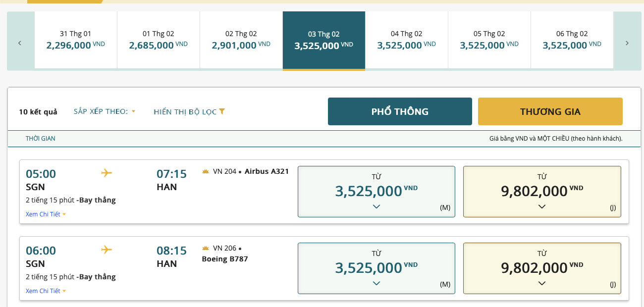Show later dates with right arrow
The height and width of the screenshot is (307, 644).
(627, 43)
